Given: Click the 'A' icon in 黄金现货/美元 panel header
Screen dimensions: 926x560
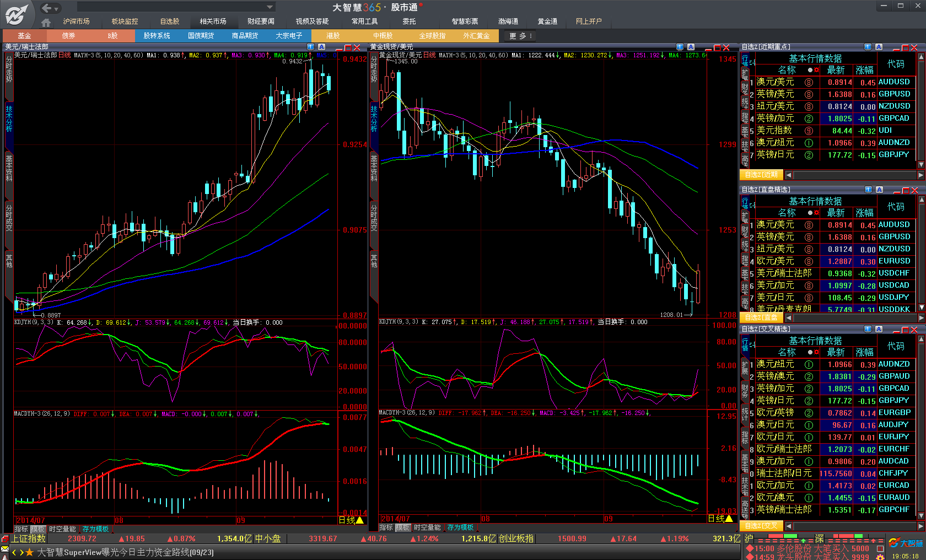Looking at the screenshot, I should [691, 47].
